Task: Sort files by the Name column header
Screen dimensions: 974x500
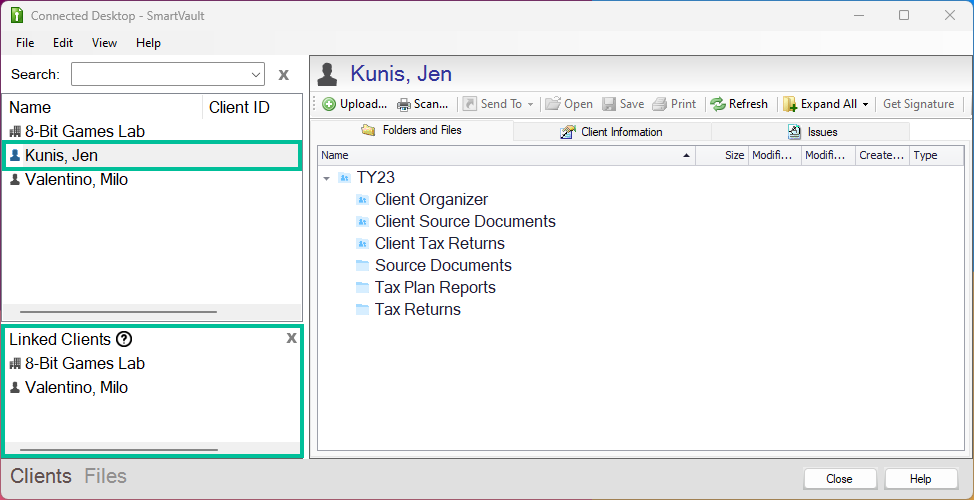Action: coord(506,155)
